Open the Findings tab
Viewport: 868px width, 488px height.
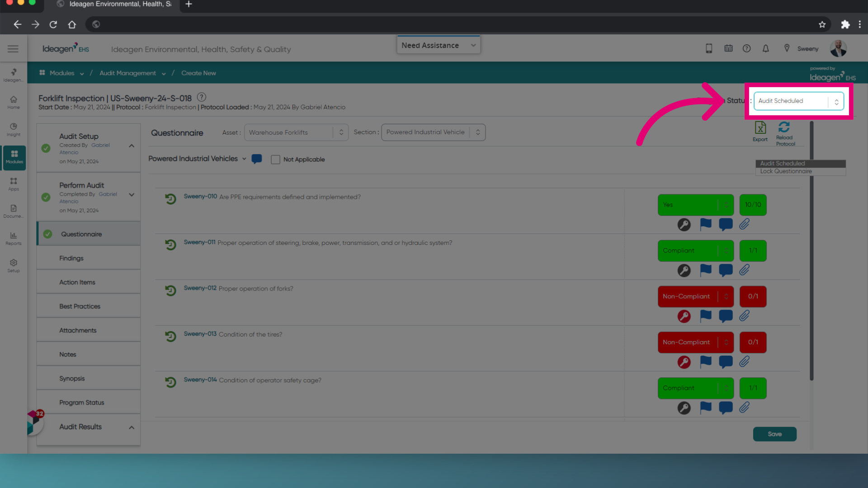(x=89, y=258)
